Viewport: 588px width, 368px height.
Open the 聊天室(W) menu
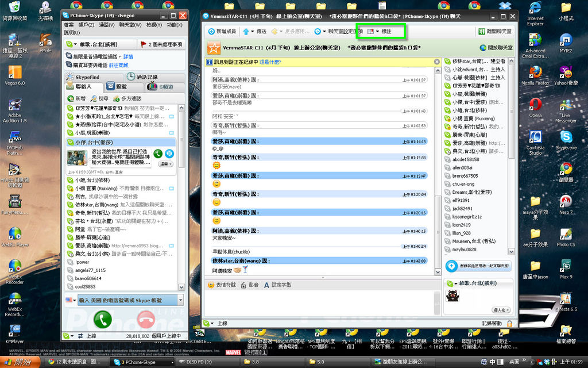click(130, 25)
